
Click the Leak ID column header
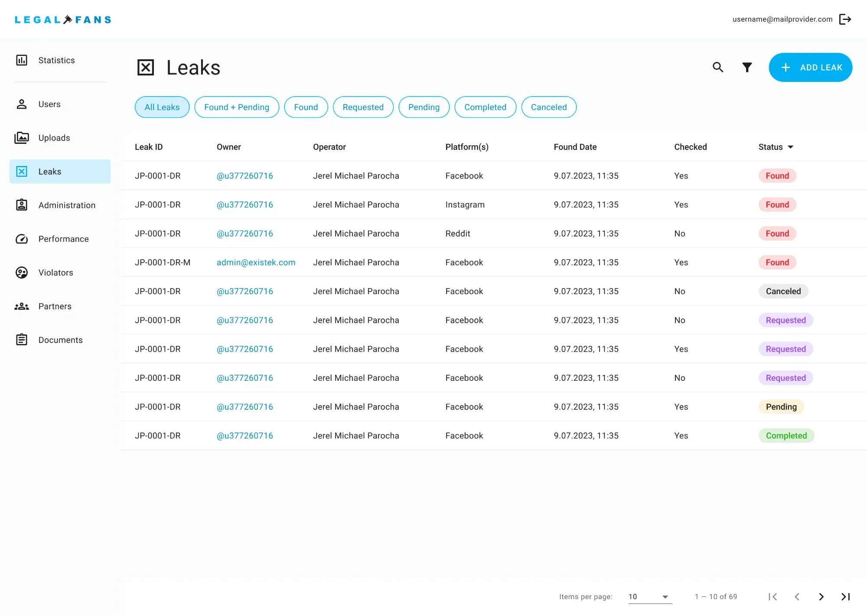149,147
